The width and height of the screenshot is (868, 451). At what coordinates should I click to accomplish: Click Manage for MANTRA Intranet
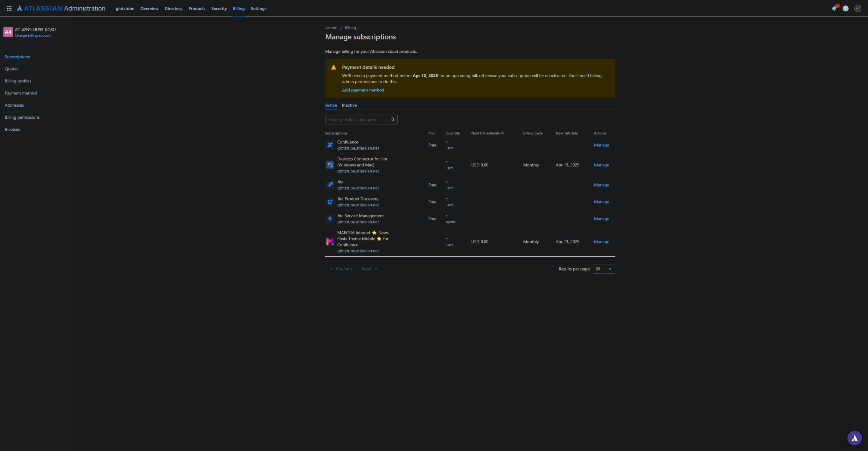point(601,242)
